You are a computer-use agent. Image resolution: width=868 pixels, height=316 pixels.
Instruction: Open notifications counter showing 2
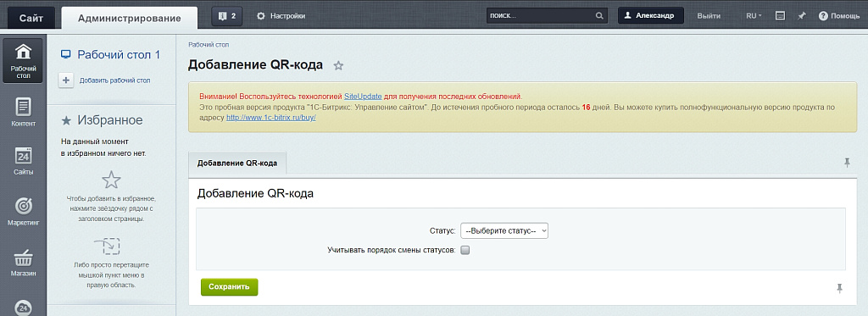pyautogui.click(x=227, y=16)
